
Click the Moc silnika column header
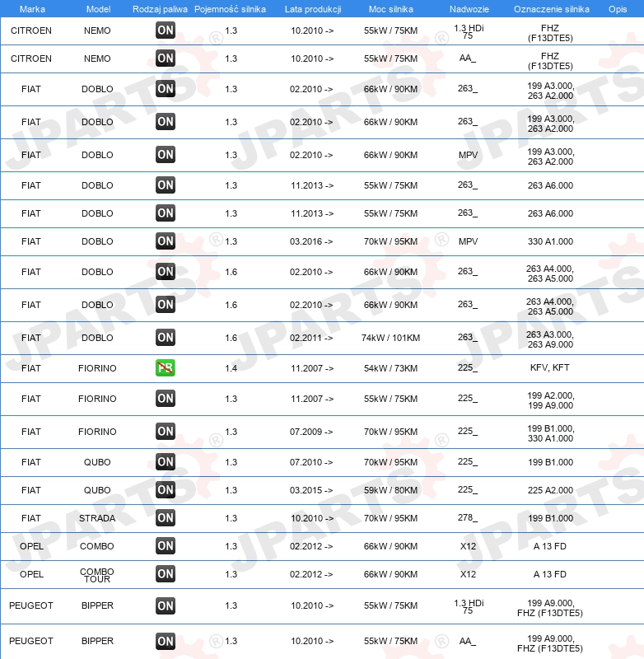coord(390,9)
